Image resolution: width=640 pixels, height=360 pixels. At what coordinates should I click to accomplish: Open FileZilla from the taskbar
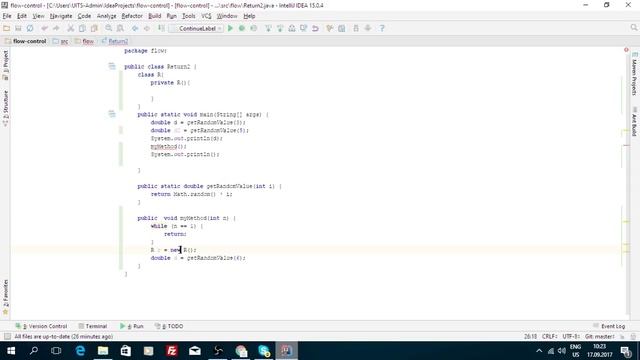pyautogui.click(x=171, y=351)
